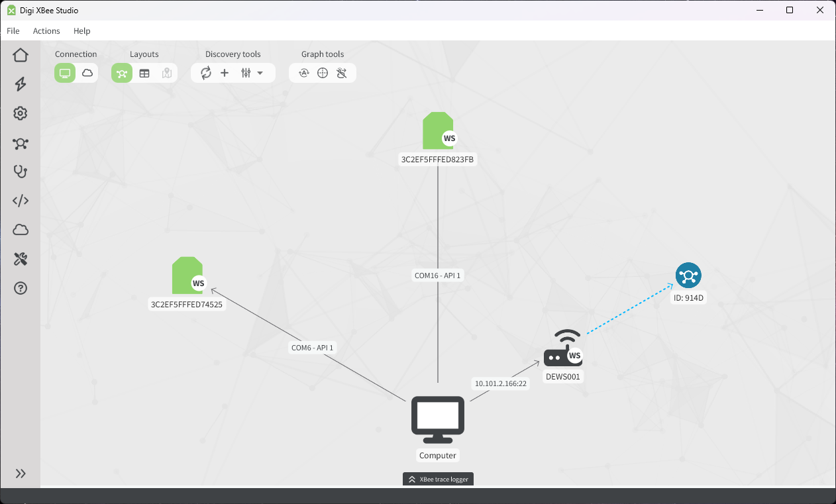Viewport: 836px width, 504px height.
Task: Expand the sidebar with double chevron
Action: coord(21,474)
